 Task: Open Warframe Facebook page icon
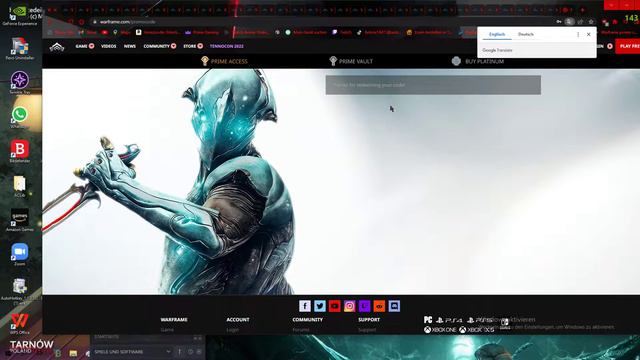coord(305,306)
